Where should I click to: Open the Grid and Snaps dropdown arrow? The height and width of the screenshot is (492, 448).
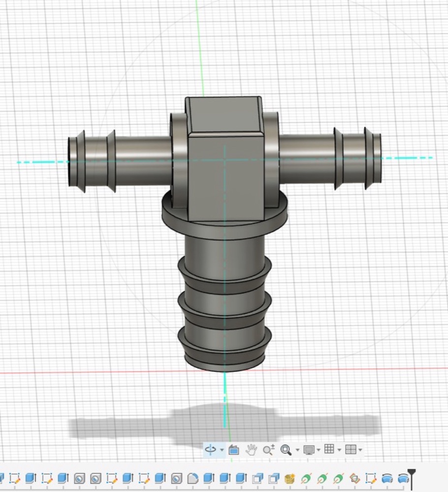[x=339, y=450]
